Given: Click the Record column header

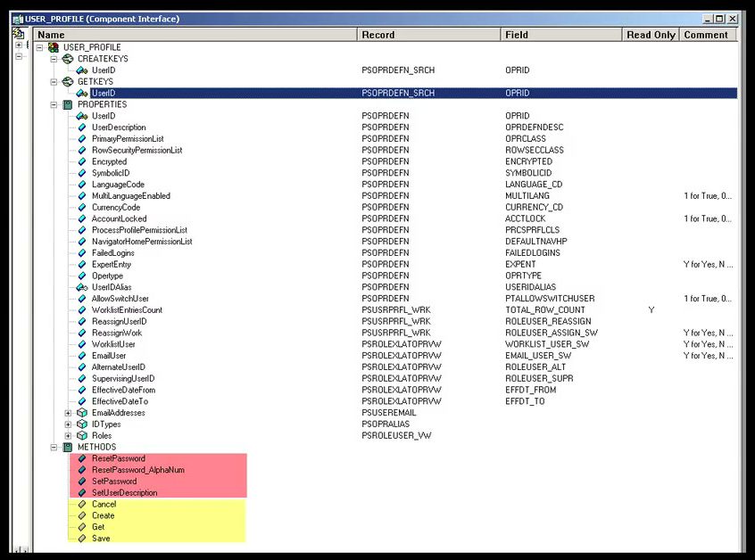Looking at the screenshot, I should pos(428,35).
